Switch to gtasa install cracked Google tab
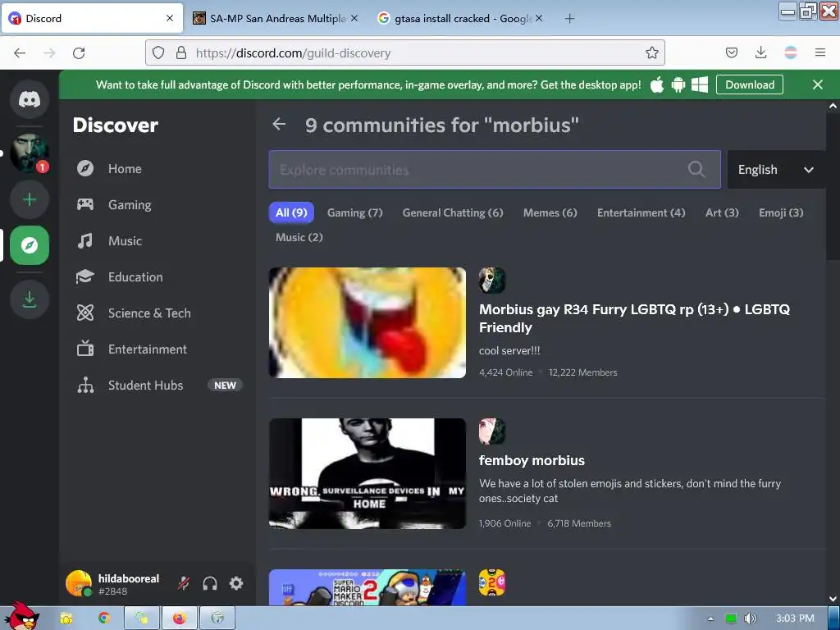Image resolution: width=840 pixels, height=630 pixels. tap(461, 18)
